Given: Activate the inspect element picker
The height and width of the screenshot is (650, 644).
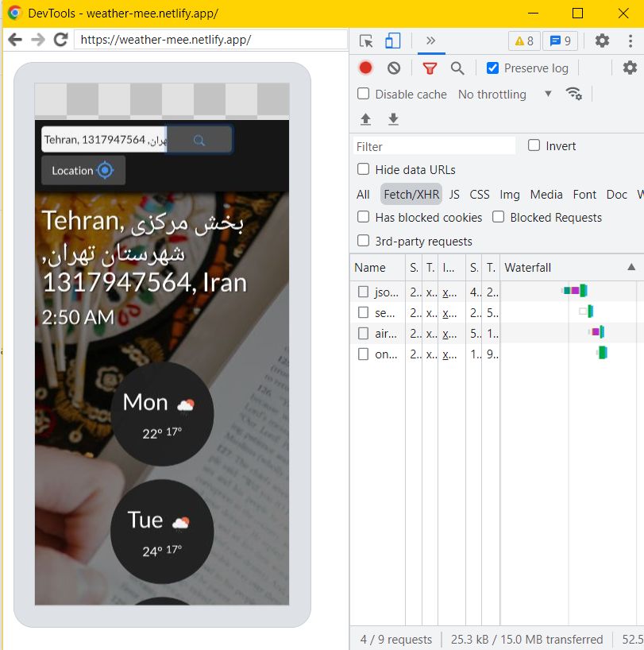Looking at the screenshot, I should pos(366,41).
